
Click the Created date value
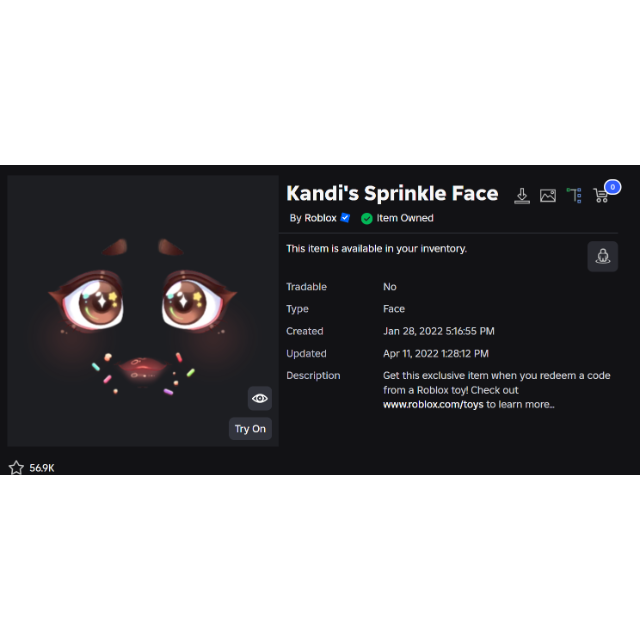click(x=439, y=331)
